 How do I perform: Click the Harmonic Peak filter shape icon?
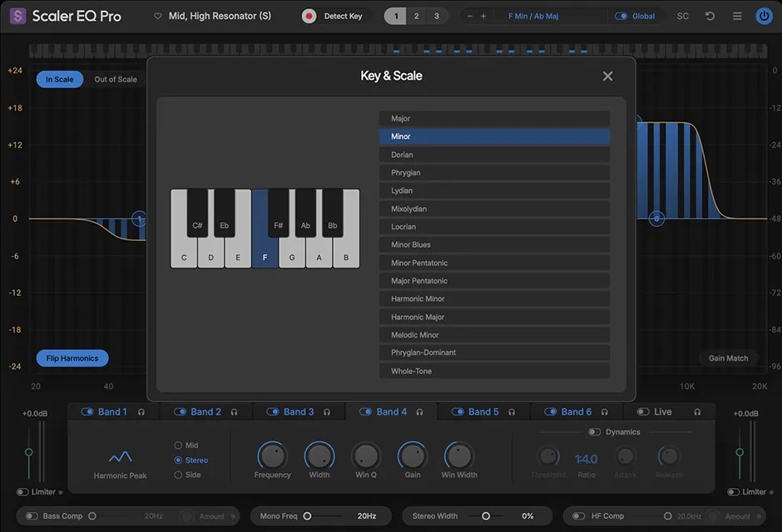120,456
